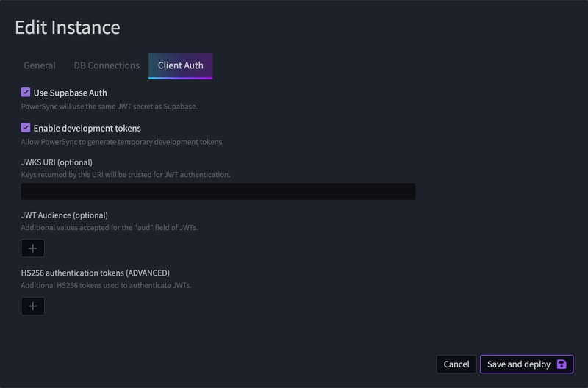
Task: Click the JWT Audience (optional) label
Action: tap(65, 215)
